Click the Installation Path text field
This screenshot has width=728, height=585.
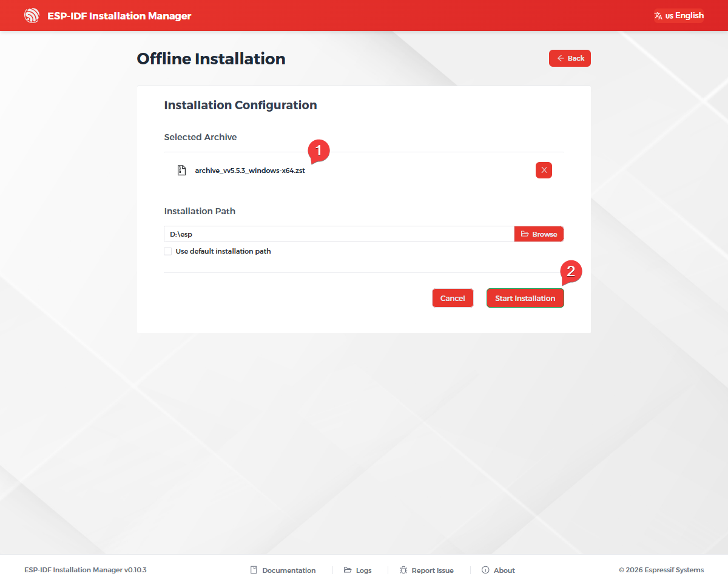tap(339, 234)
